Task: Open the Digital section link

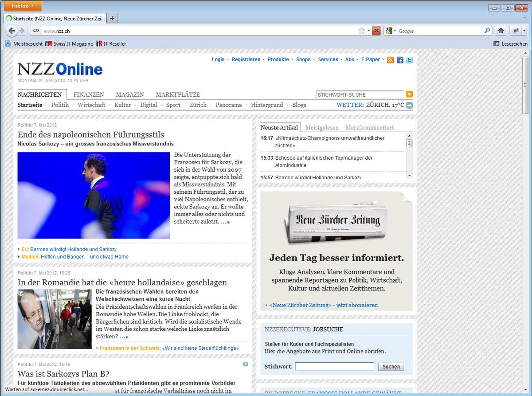Action: (149, 105)
